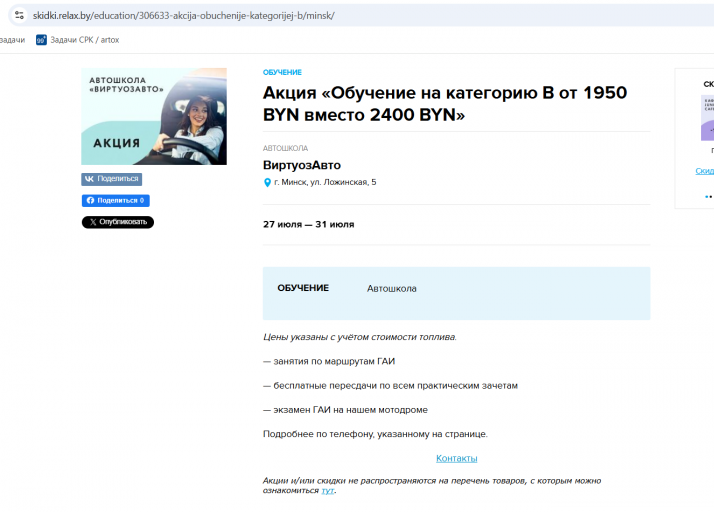This screenshot has height=512, width=714.
Task: Click the carousel dots in right sidebar
Action: (x=709, y=197)
